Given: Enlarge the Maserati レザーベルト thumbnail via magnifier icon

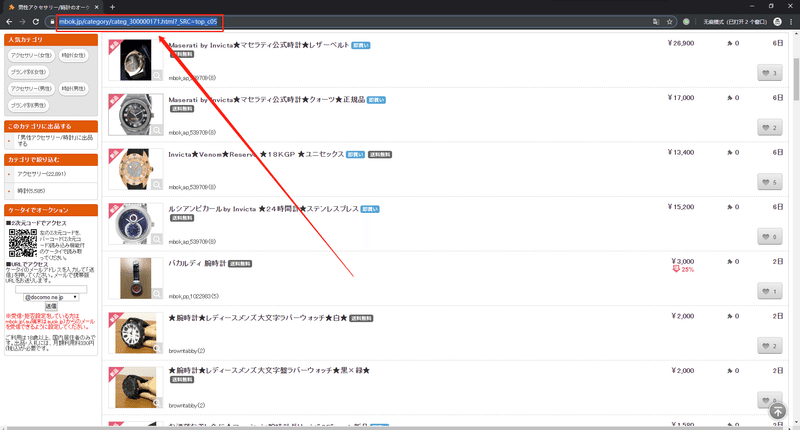Looking at the screenshot, I should [157, 75].
